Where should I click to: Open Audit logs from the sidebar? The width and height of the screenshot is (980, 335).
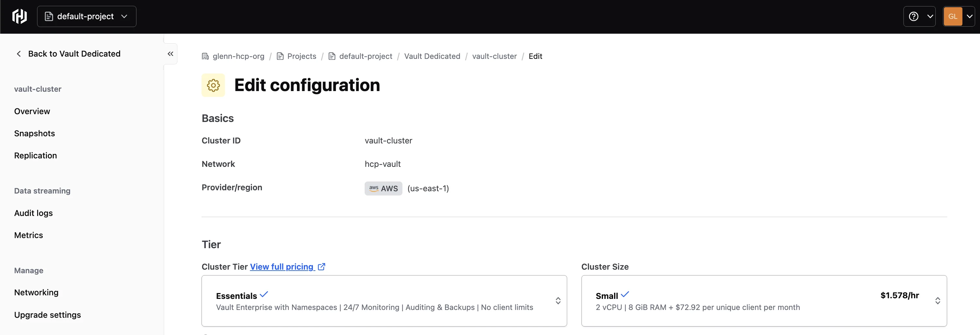coord(33,213)
